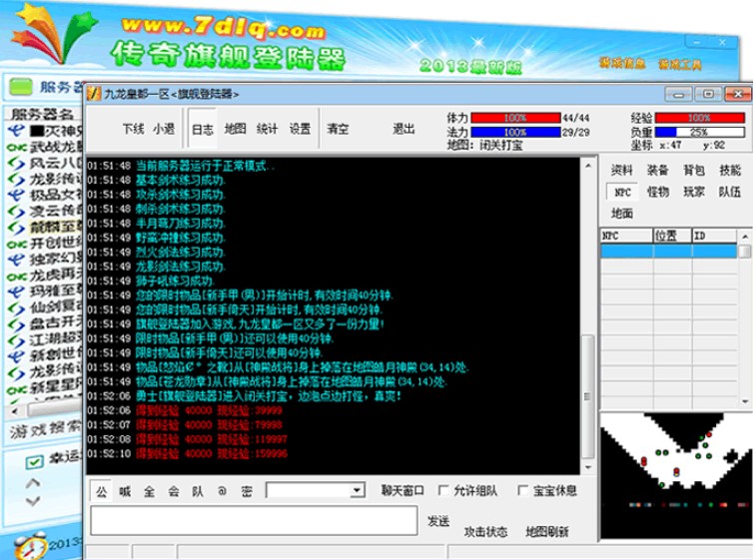Click the minimap view
The width and height of the screenshot is (753, 560).
pyautogui.click(x=676, y=475)
